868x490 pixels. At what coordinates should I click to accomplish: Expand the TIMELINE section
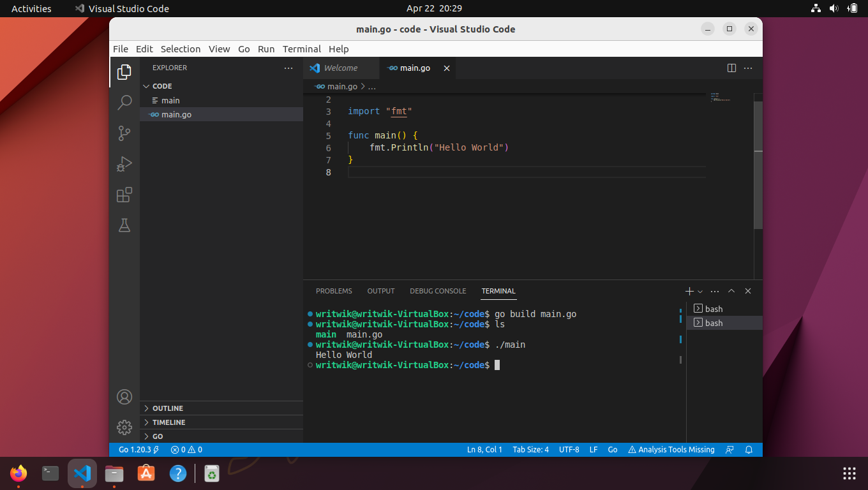coord(168,422)
